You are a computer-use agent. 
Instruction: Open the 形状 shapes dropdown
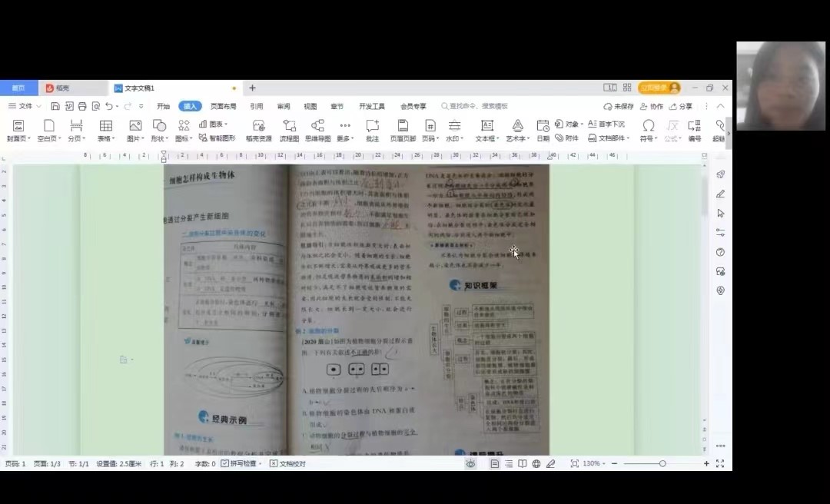tap(159, 131)
